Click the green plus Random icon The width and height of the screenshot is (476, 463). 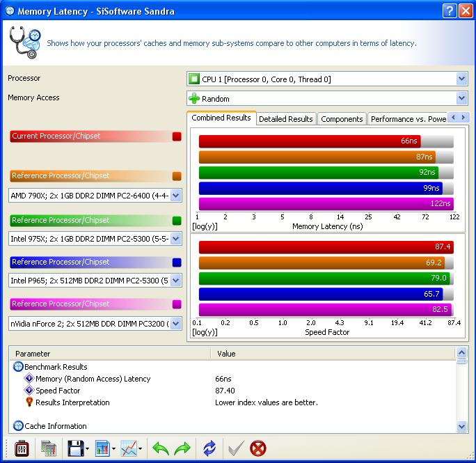point(194,98)
